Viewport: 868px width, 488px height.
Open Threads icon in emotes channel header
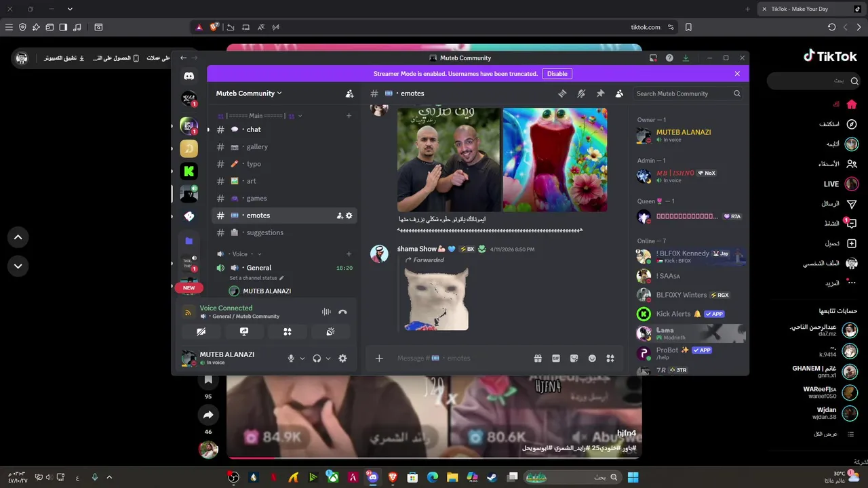(x=562, y=94)
